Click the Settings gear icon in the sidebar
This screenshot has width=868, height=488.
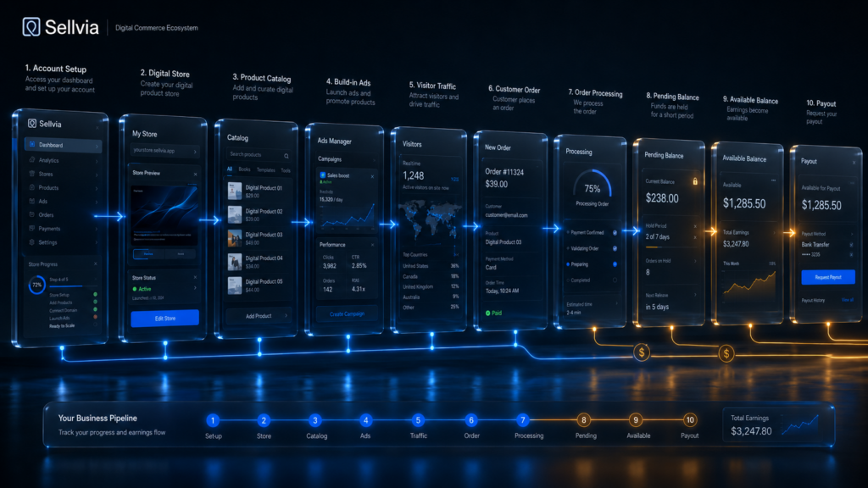pyautogui.click(x=32, y=241)
